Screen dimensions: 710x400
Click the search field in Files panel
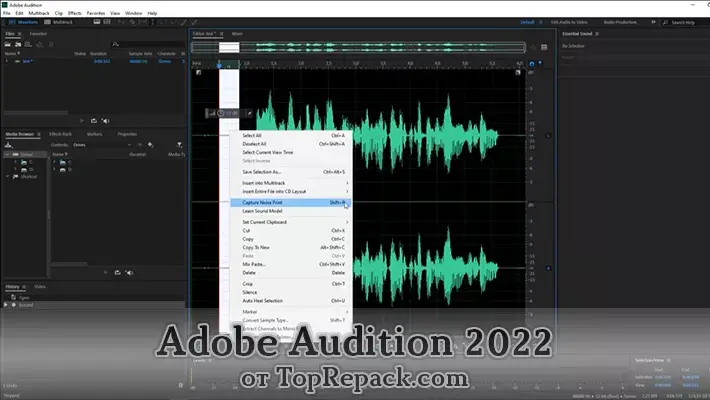[148, 44]
